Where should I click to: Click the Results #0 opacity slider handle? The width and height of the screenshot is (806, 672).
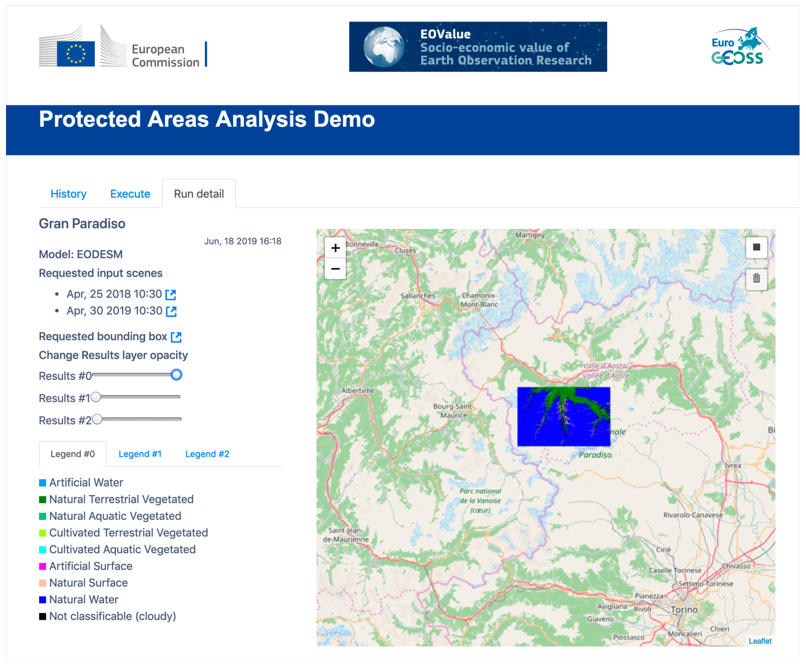pos(176,374)
